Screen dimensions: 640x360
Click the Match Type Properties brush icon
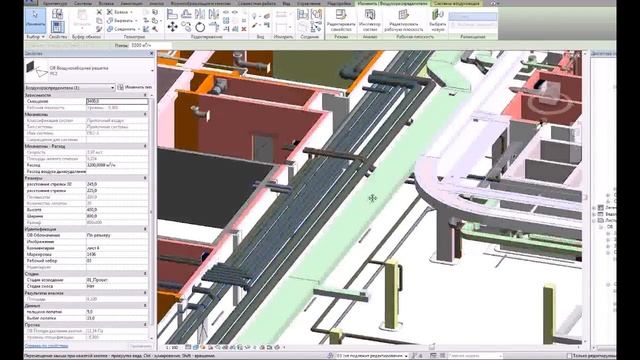tap(99, 29)
